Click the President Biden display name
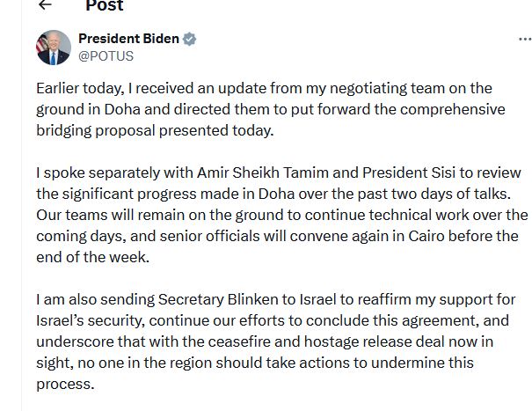This screenshot has width=532, height=411. click(128, 39)
